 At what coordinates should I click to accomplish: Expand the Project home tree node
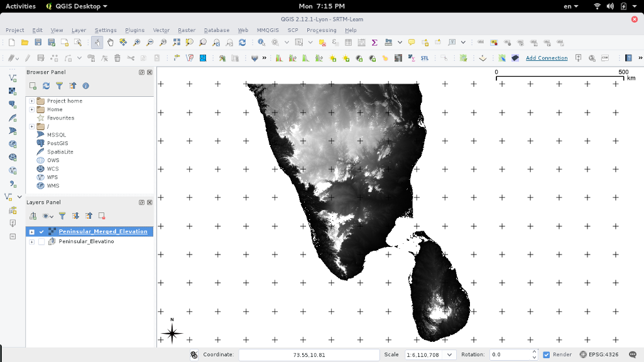(x=31, y=101)
